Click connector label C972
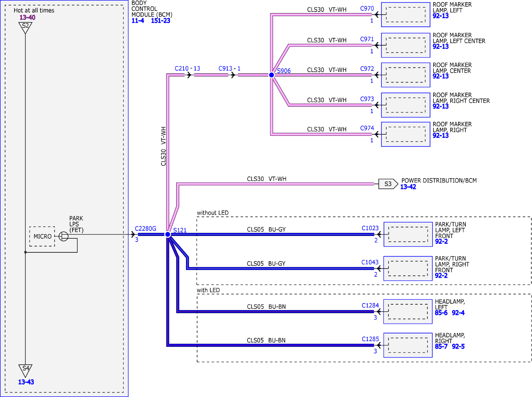Viewport: 532px width, 397px height. click(367, 69)
